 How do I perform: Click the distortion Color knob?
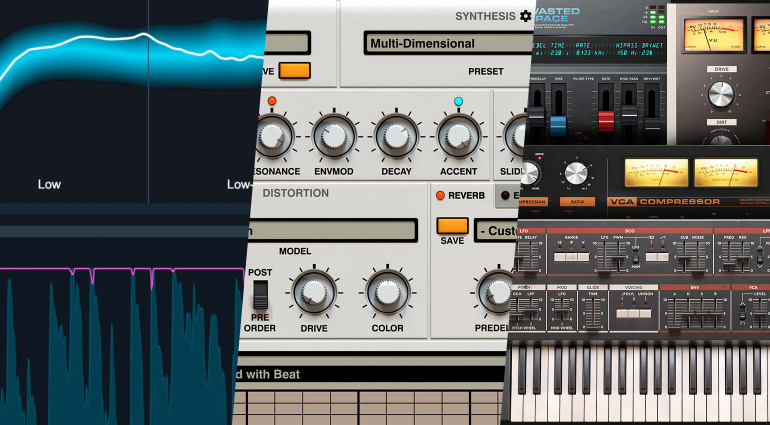(387, 292)
